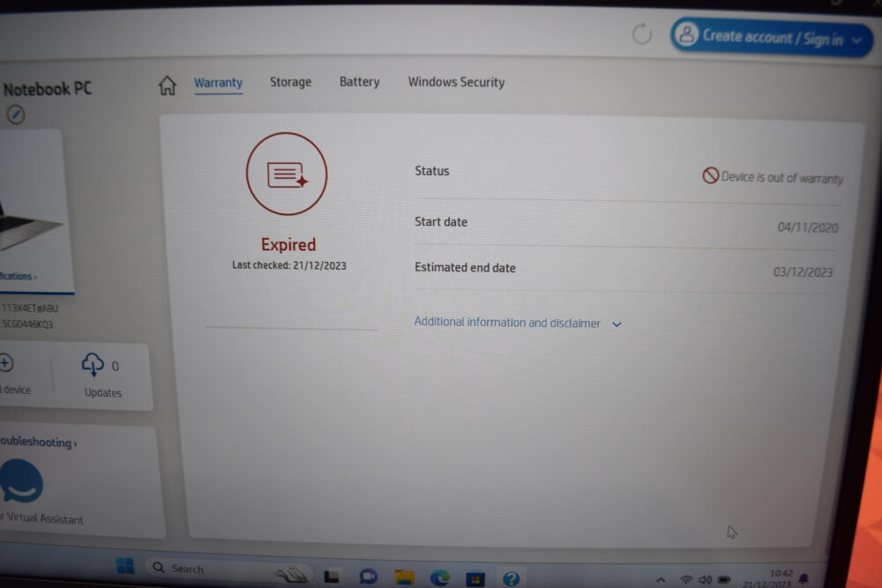Open the taskbar clock and date

[x=769, y=578]
